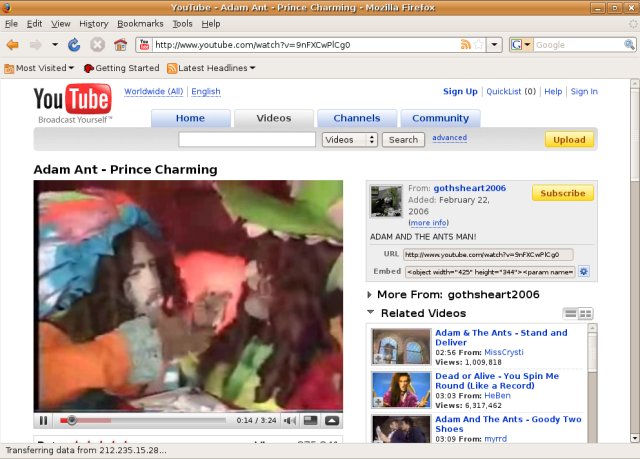Click the yellow Upload button
Image resolution: width=640 pixels, height=459 pixels.
(x=569, y=140)
